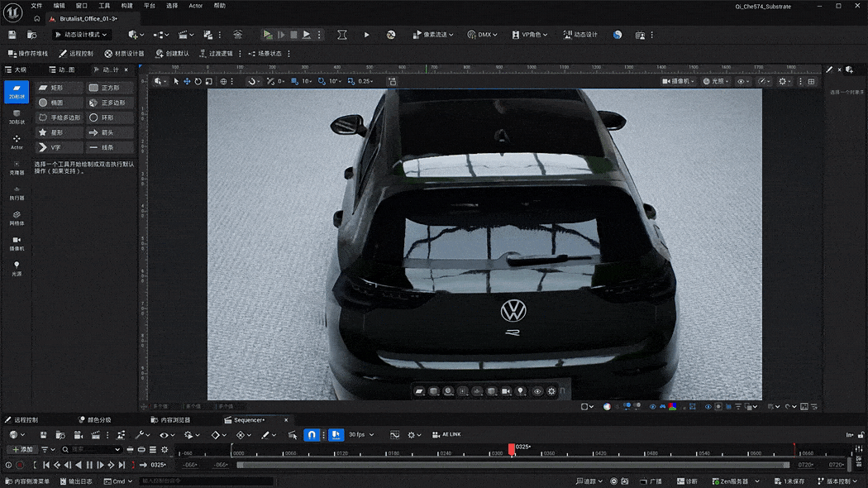The height and width of the screenshot is (488, 868).
Task: Open the VP角色 dropdown
Action: (529, 35)
